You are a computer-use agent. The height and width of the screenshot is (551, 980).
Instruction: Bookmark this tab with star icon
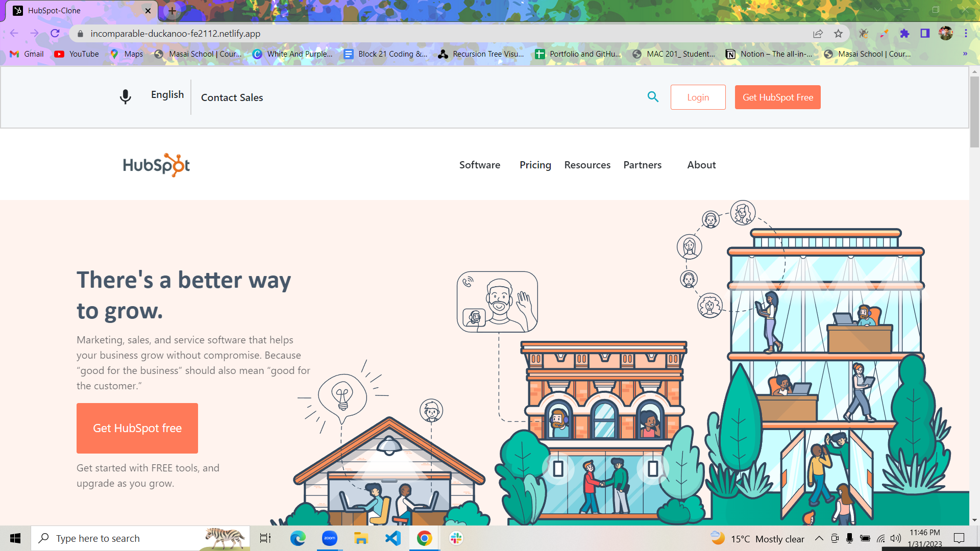coord(838,34)
